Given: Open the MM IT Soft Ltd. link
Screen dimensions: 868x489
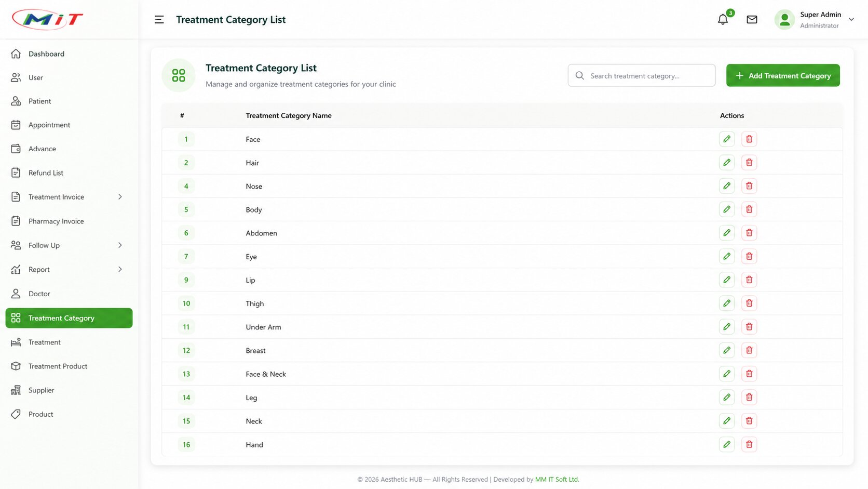Looking at the screenshot, I should click(557, 479).
